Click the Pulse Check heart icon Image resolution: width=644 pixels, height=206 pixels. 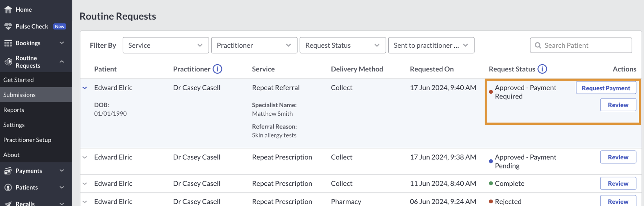(x=8, y=26)
